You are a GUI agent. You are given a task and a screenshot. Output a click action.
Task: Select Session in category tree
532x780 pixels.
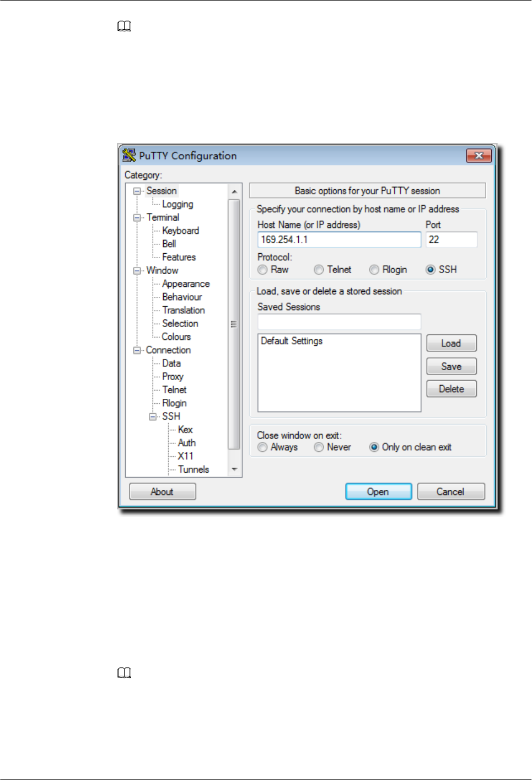(x=162, y=191)
